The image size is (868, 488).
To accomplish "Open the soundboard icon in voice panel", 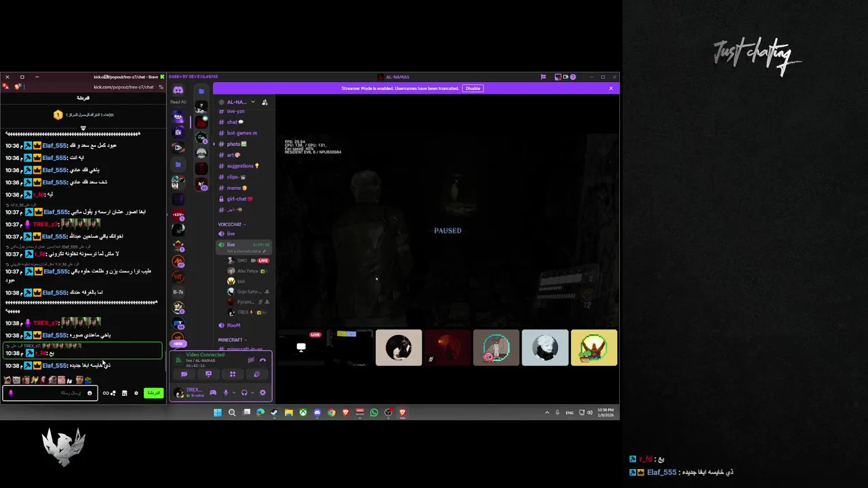I will coord(257,374).
